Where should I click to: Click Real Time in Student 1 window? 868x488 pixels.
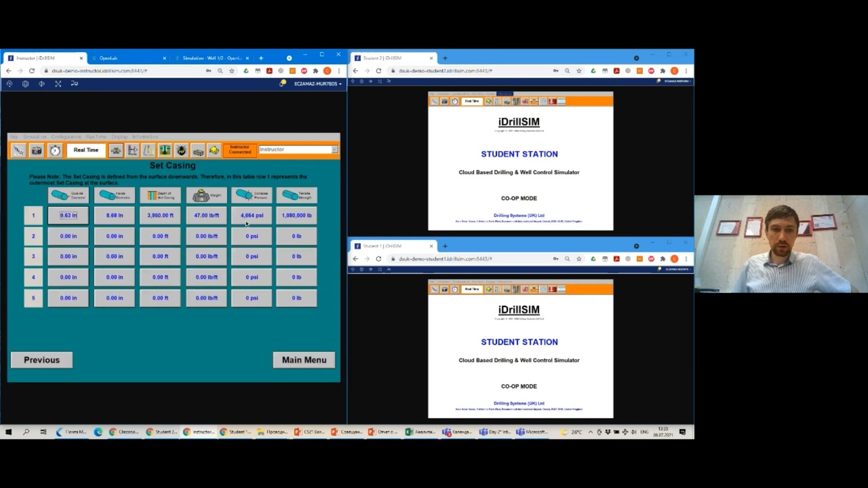pyautogui.click(x=471, y=289)
